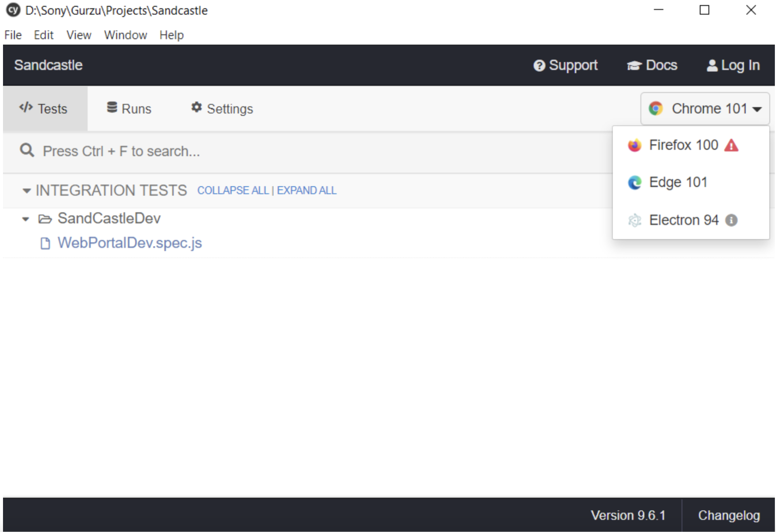This screenshot has width=776, height=532.
Task: Switch to the Runs tab
Action: 129,109
